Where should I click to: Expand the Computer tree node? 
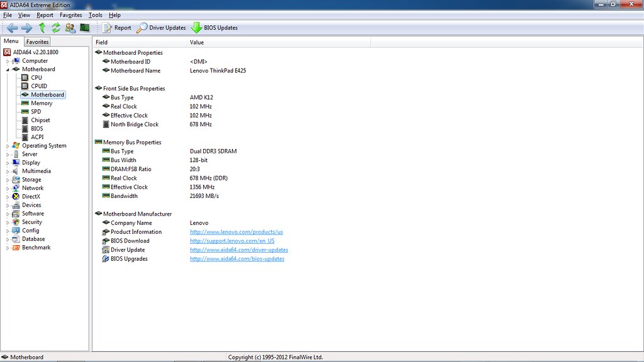point(8,61)
